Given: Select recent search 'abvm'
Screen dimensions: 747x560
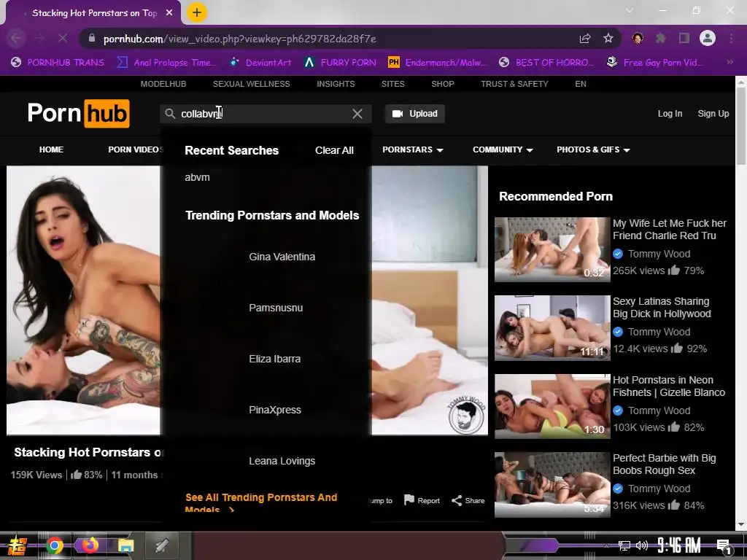Looking at the screenshot, I should (x=197, y=177).
